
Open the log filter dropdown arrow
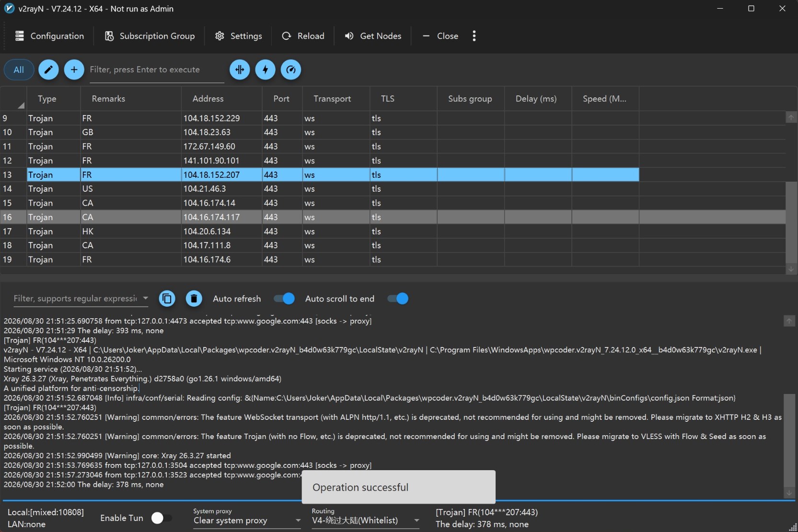[x=145, y=298]
